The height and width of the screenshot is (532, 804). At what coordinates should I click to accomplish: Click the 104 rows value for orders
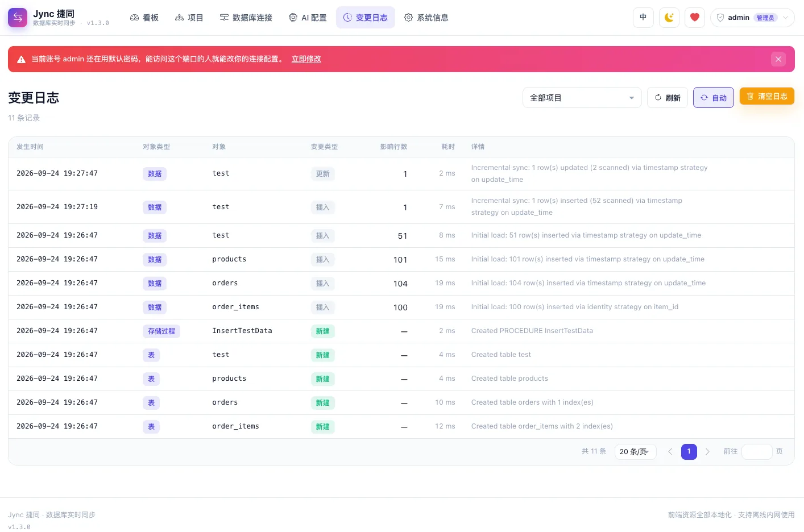400,284
